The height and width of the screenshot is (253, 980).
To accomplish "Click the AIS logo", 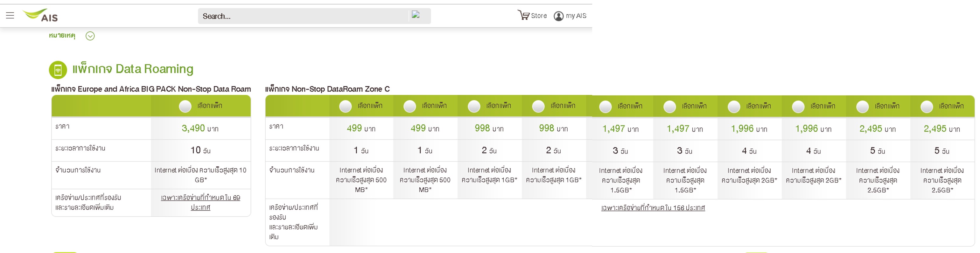I will [x=41, y=16].
